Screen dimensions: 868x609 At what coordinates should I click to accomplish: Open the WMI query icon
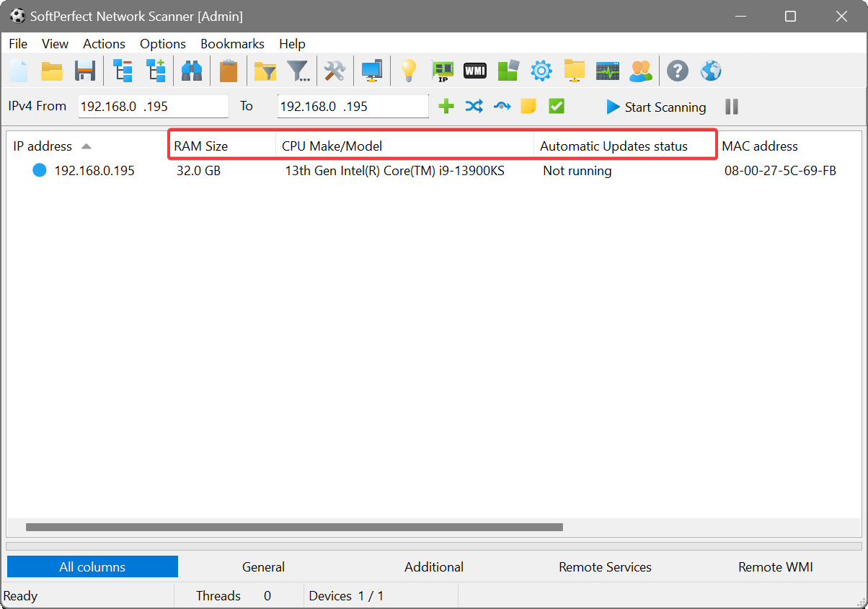(474, 71)
